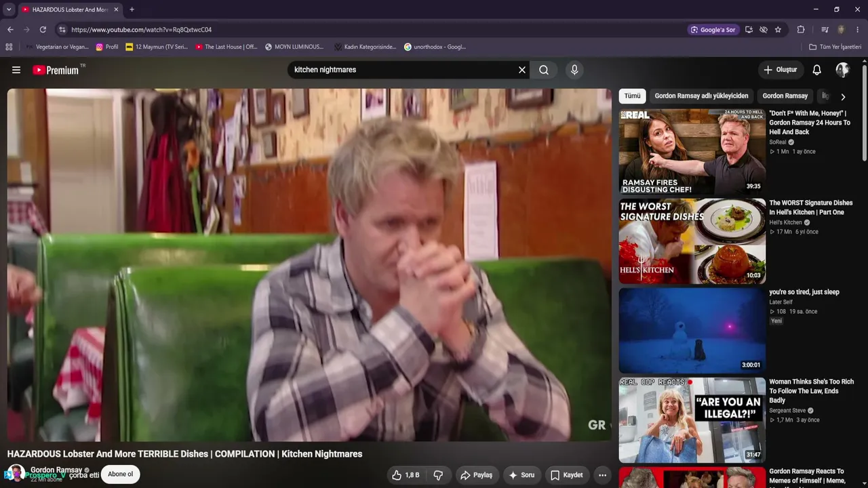The width and height of the screenshot is (868, 488).
Task: Visit Later Self channel name
Action: (781, 302)
